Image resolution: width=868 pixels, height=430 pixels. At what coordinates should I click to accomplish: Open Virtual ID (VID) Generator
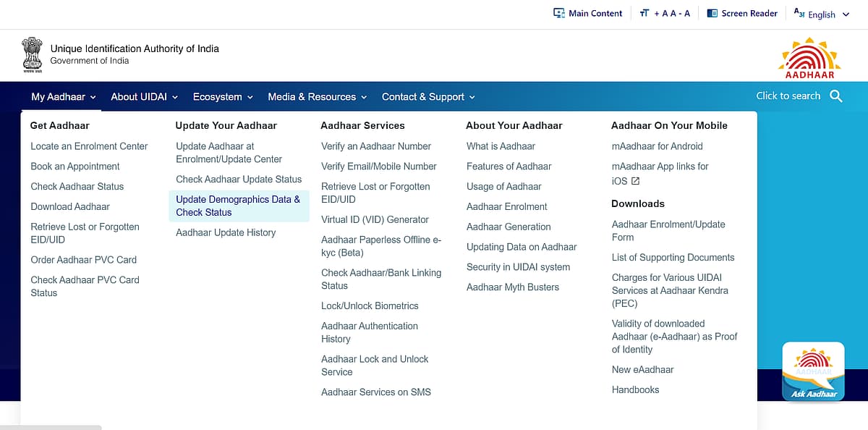pos(375,219)
